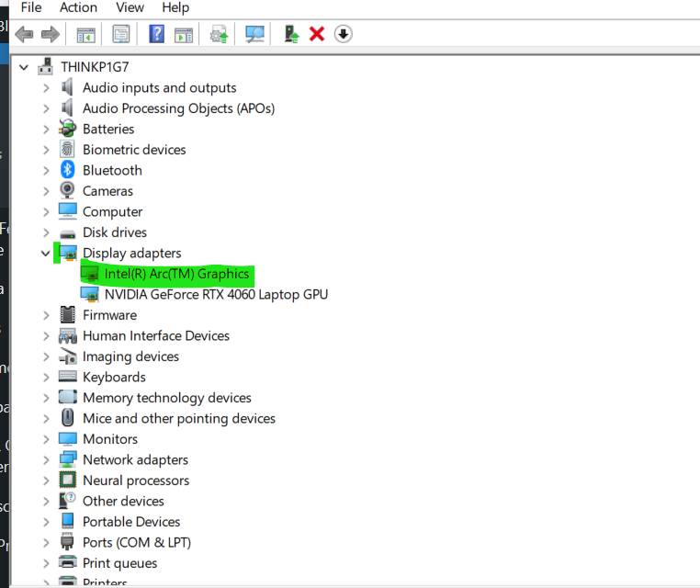Collapse the Display adapters category
This screenshot has width=700, height=588.
pyautogui.click(x=46, y=253)
